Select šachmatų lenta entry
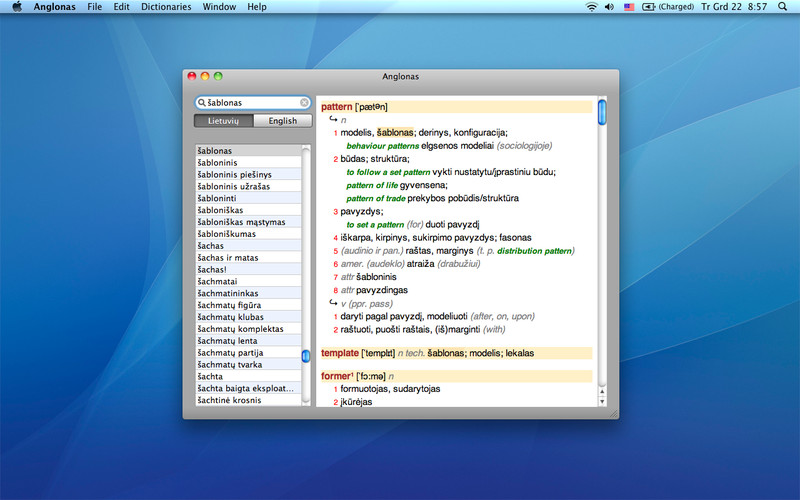 248,341
